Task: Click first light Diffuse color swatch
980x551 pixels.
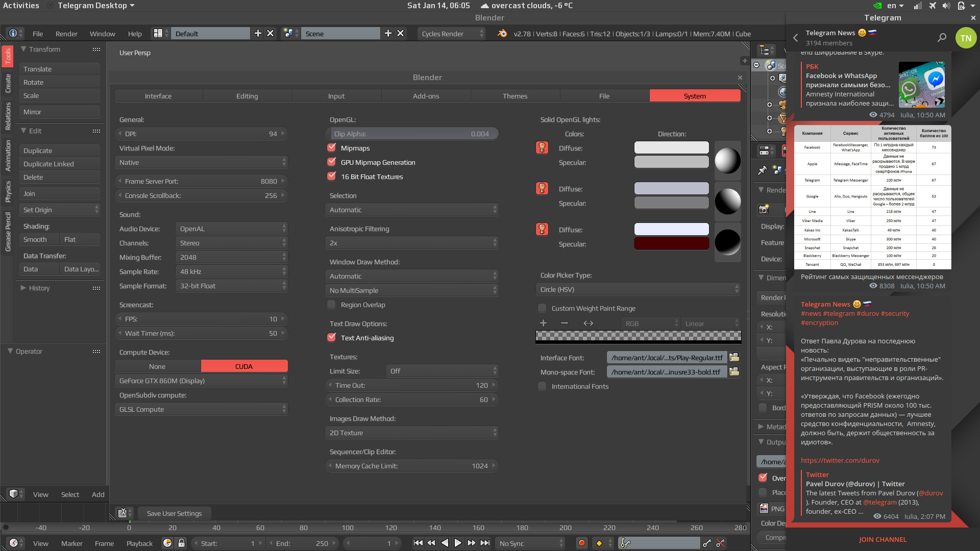Action: pyautogui.click(x=671, y=147)
